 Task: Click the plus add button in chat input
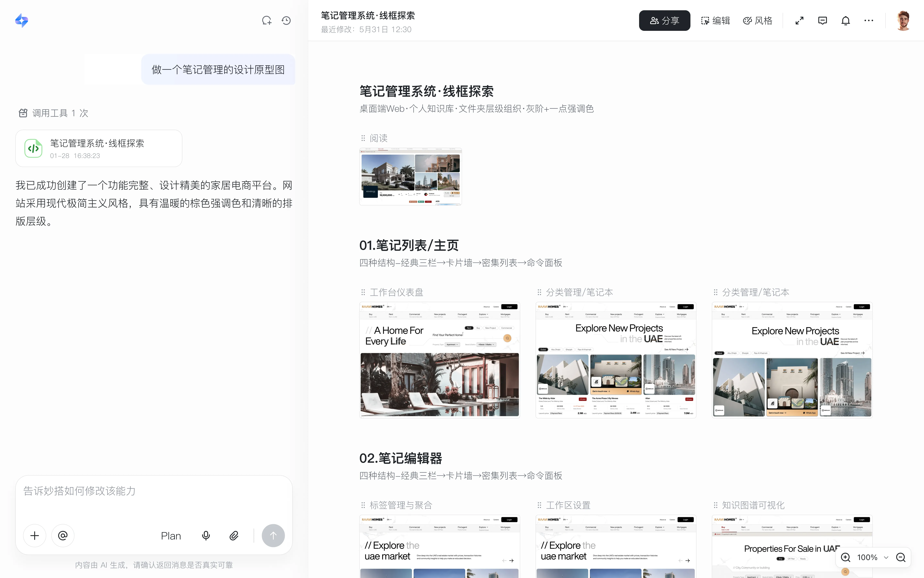coord(35,536)
